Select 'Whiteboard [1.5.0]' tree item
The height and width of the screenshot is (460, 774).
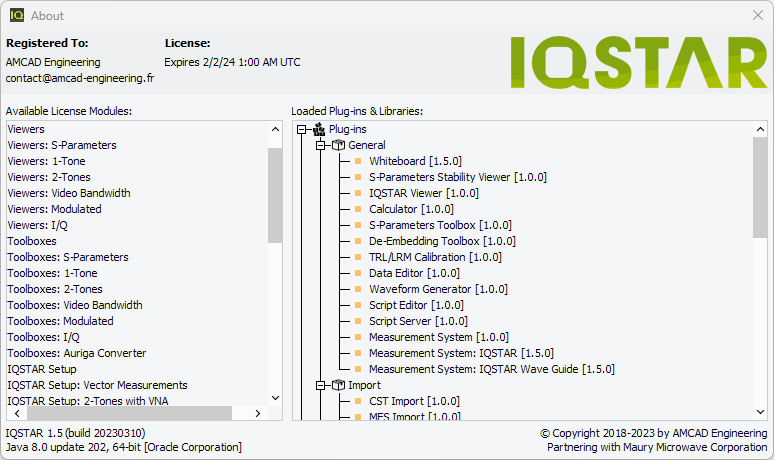[x=416, y=161]
